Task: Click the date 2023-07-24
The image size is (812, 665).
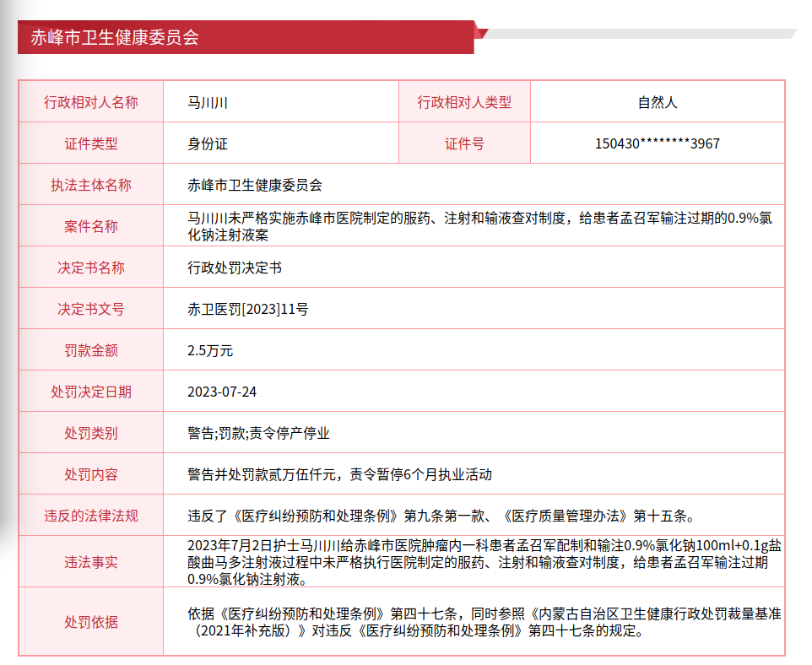Action: (222, 392)
